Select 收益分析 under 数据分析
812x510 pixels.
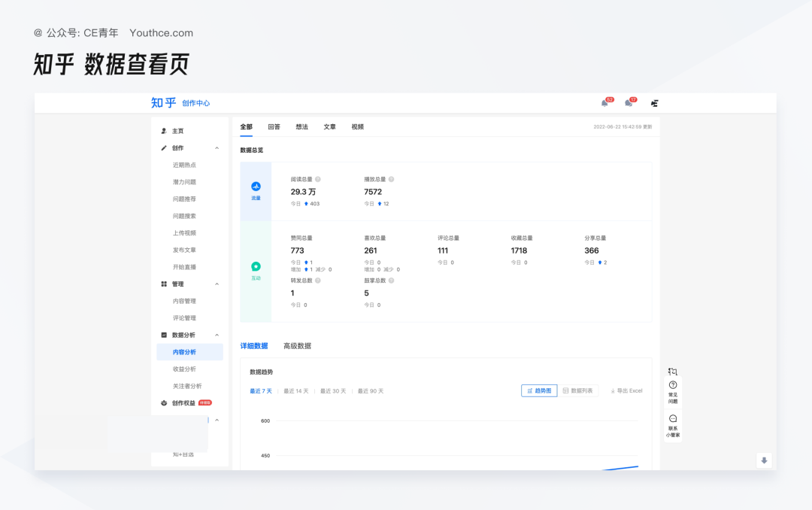tap(184, 369)
